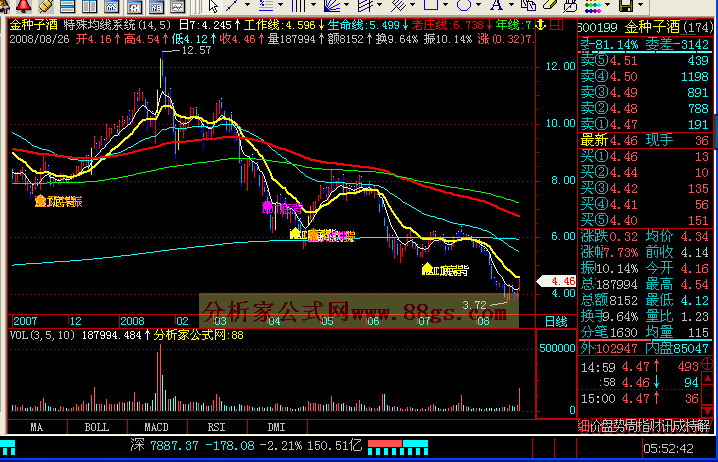Open dropdown arrow next to percentage lines tool
718x462 pixels.
click(280, 4)
